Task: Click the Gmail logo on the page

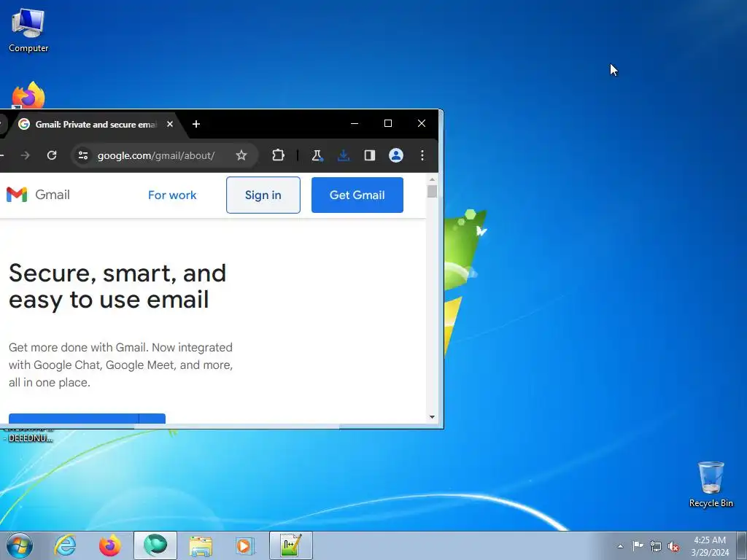Action: [38, 194]
